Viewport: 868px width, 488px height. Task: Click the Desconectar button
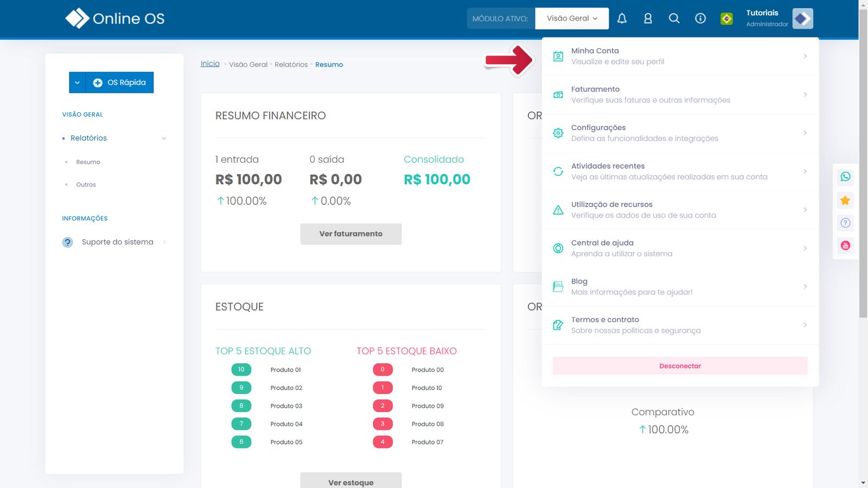pyautogui.click(x=680, y=366)
